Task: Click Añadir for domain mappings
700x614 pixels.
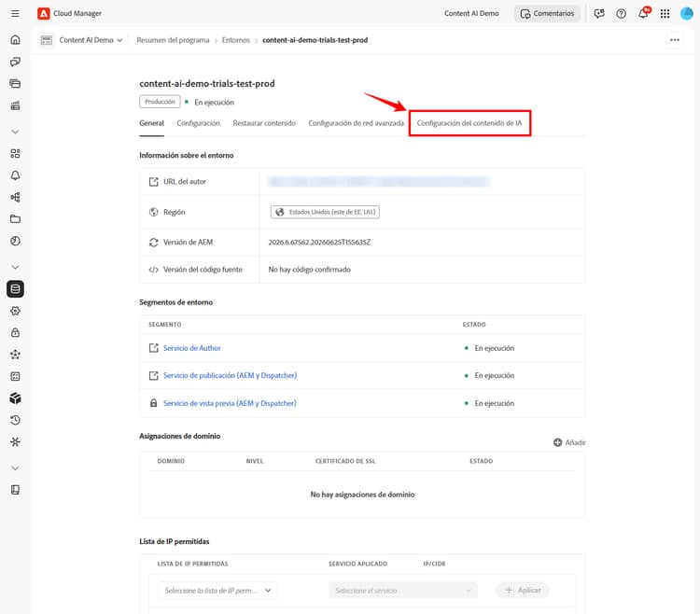Action: (569, 442)
